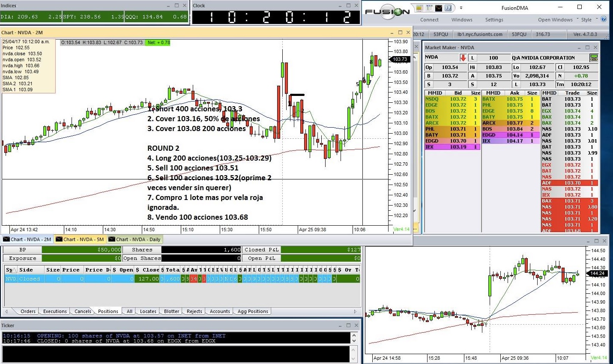Image resolution: width=613 pixels, height=364 pixels.
Task: Open the FusionDMA help icon
Action: (604, 19)
